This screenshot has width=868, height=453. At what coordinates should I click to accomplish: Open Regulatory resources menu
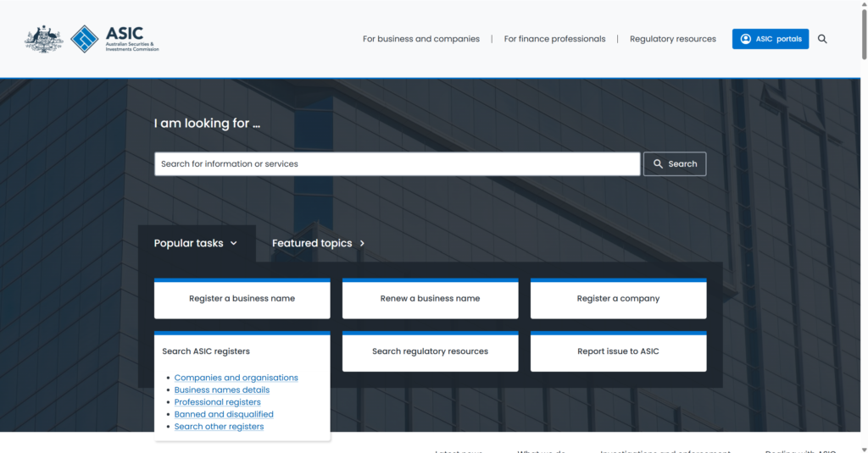672,39
